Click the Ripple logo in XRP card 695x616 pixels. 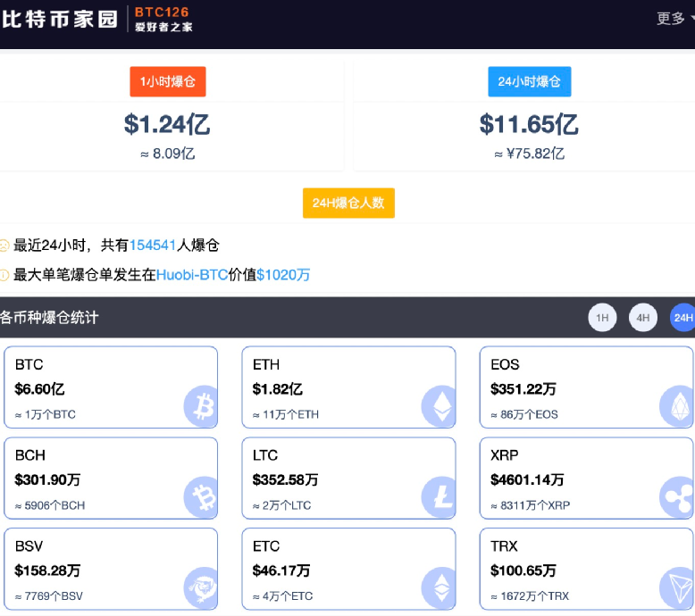(676, 496)
